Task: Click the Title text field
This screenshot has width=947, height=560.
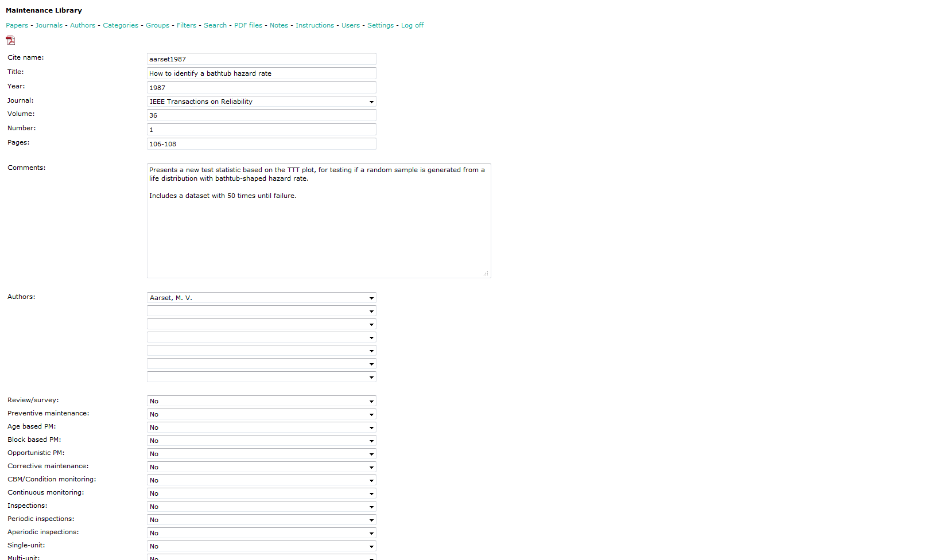Action: (x=261, y=73)
